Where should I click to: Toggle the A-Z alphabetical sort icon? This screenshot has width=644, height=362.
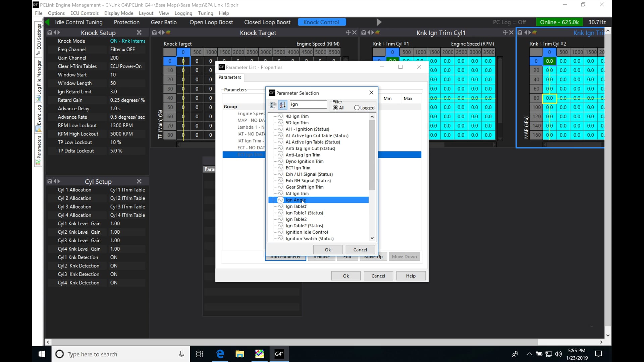[x=283, y=105]
